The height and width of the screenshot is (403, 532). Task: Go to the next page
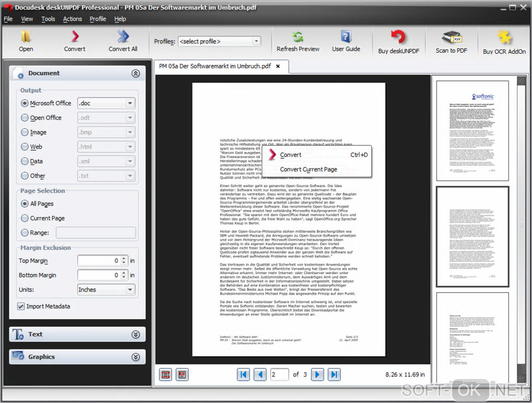click(318, 374)
